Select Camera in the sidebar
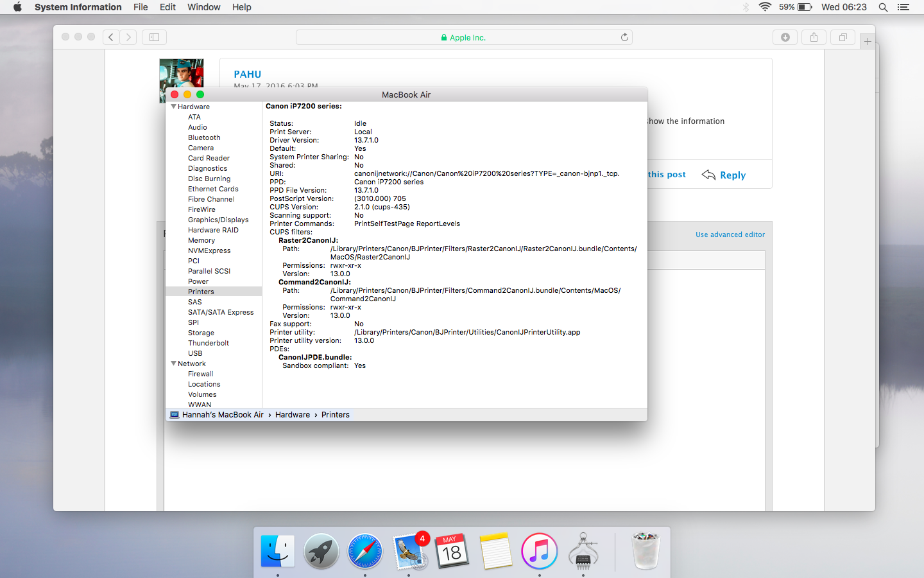 [x=201, y=148]
